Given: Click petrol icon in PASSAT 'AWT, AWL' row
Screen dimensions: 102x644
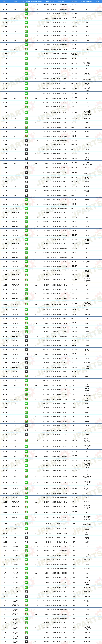Looking at the screenshot, I should tap(26, 560).
